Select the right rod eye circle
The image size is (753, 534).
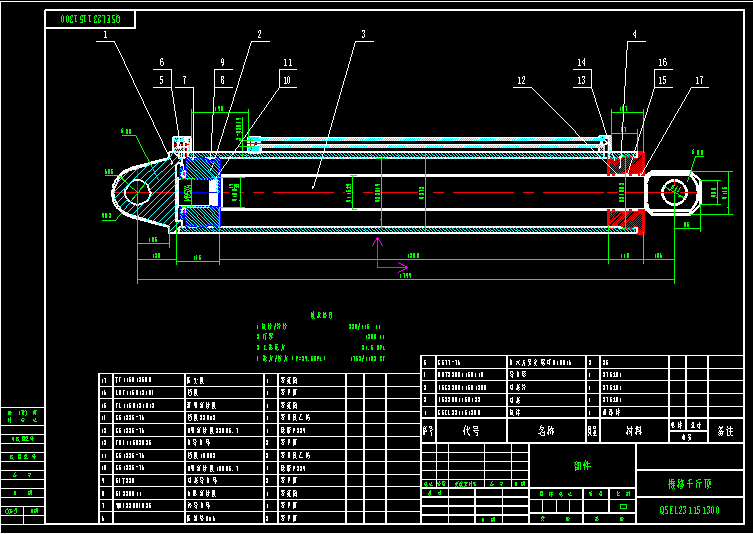pyautogui.click(x=674, y=192)
